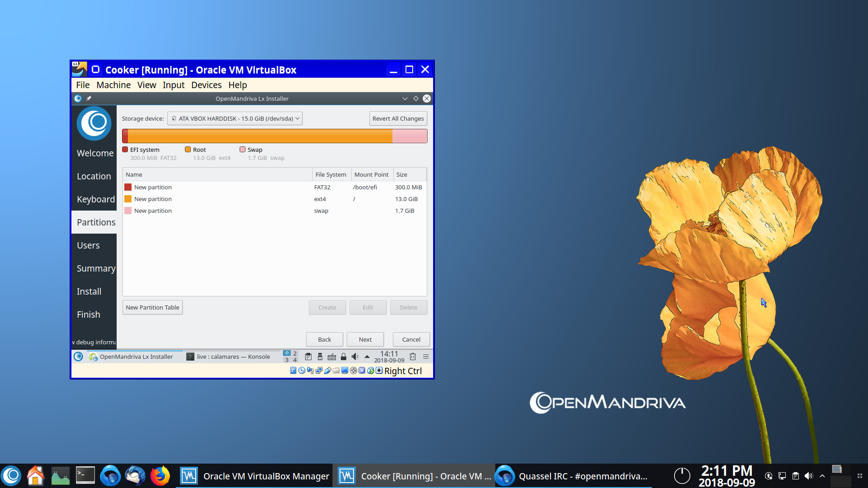Screen dimensions: 868x488
Task: Open guest clipboard tray icon
Action: coord(308,357)
